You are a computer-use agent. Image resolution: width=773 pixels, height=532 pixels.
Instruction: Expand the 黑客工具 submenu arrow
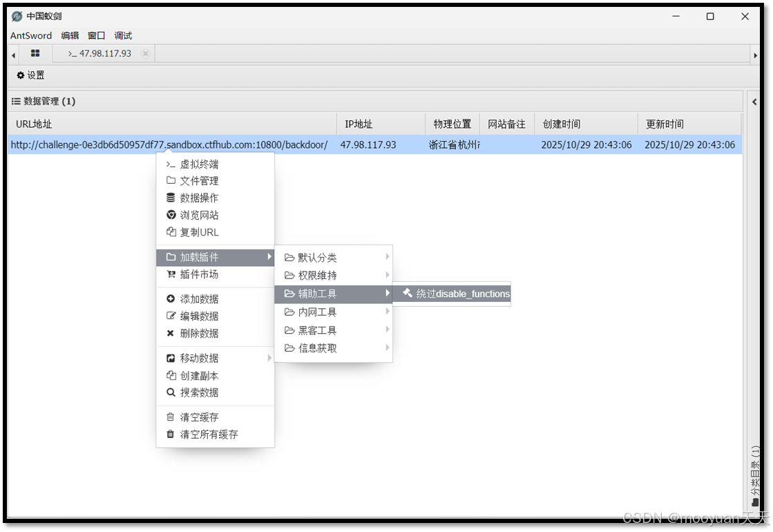tap(388, 330)
